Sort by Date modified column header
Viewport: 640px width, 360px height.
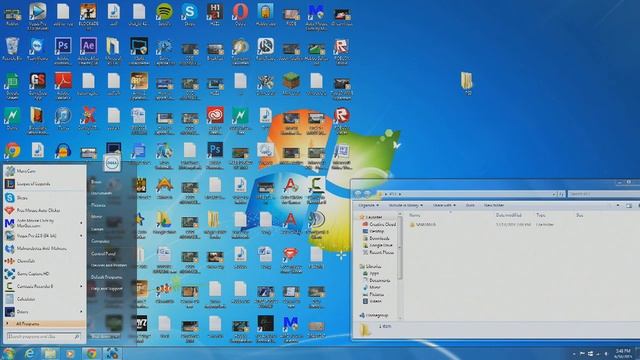coord(508,215)
